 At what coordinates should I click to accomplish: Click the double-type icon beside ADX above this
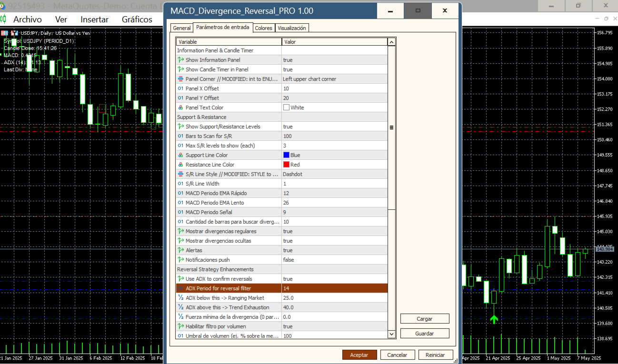(x=180, y=307)
